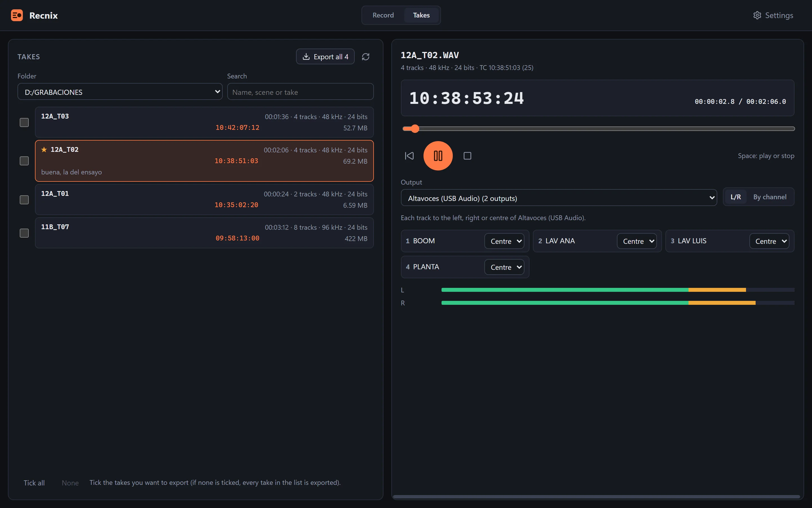This screenshot has height=508, width=812.
Task: Click the Tick all link
Action: coord(34,483)
